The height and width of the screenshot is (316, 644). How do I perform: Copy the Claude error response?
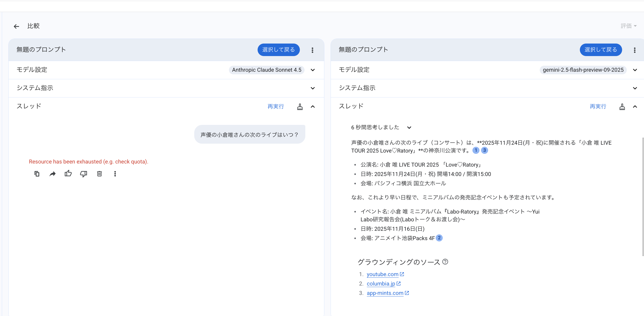tap(37, 174)
